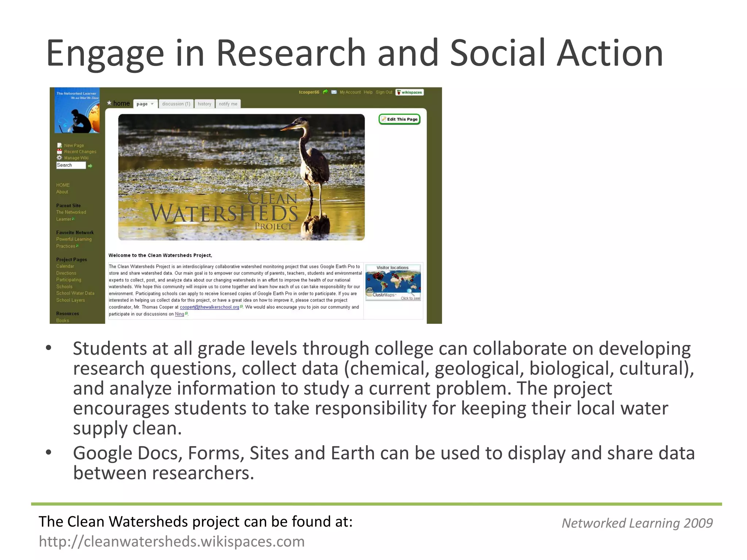The width and height of the screenshot is (747, 560).
Task: Click inside the Search input field
Action: pos(71,165)
